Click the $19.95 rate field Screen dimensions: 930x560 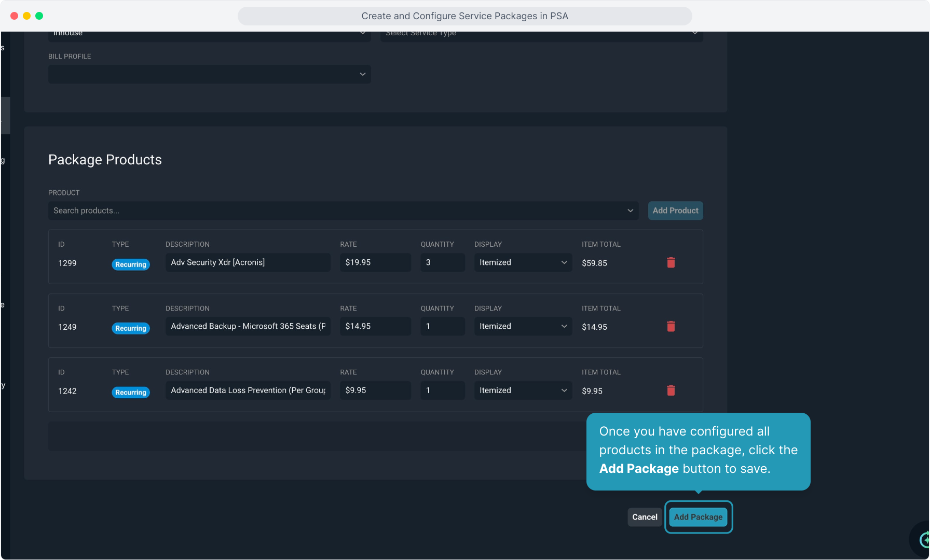point(375,262)
